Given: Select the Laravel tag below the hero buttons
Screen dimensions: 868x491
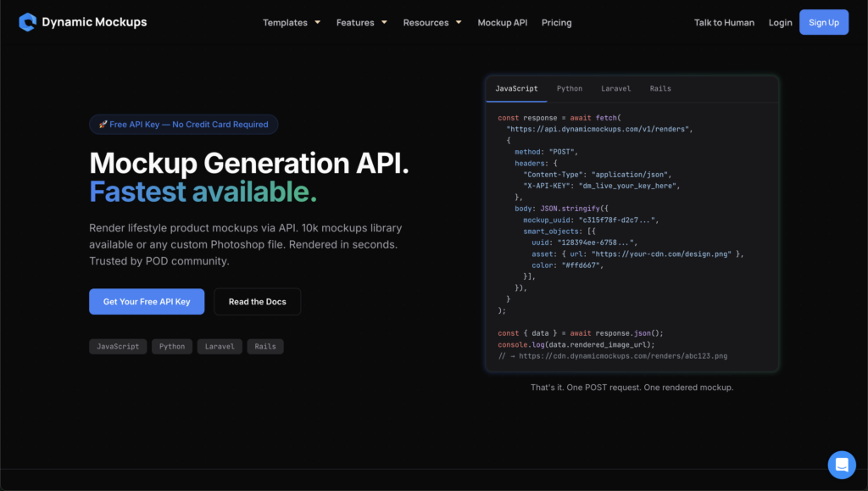Looking at the screenshot, I should pos(220,347).
